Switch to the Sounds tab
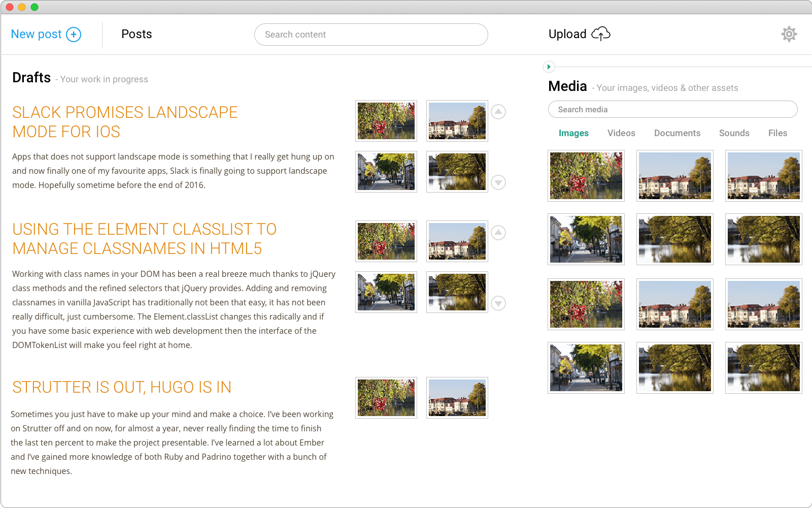Image resolution: width=812 pixels, height=508 pixels. click(x=734, y=133)
